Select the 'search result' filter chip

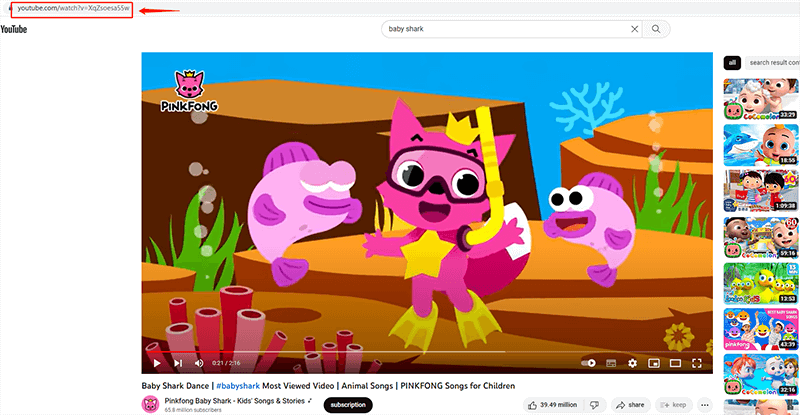point(772,62)
